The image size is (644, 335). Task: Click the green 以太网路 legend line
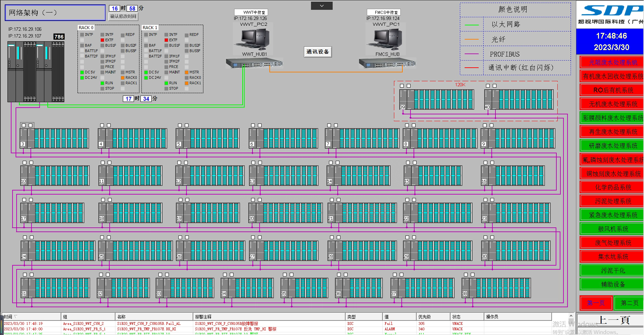point(472,25)
